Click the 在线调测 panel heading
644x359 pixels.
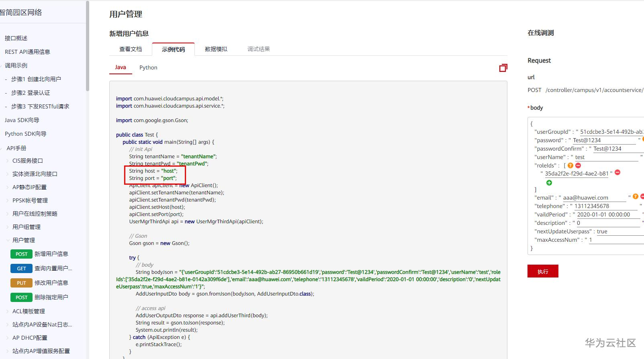pyautogui.click(x=541, y=33)
